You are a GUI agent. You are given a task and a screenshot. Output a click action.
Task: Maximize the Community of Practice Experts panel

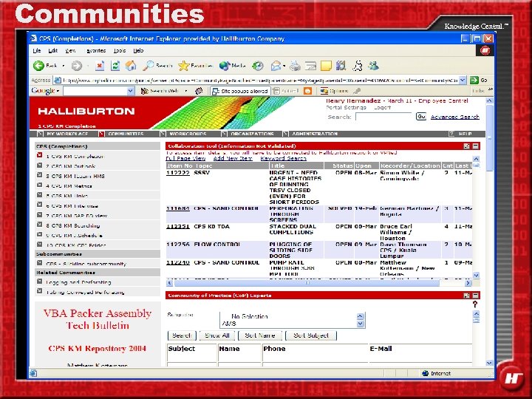[x=467, y=296]
